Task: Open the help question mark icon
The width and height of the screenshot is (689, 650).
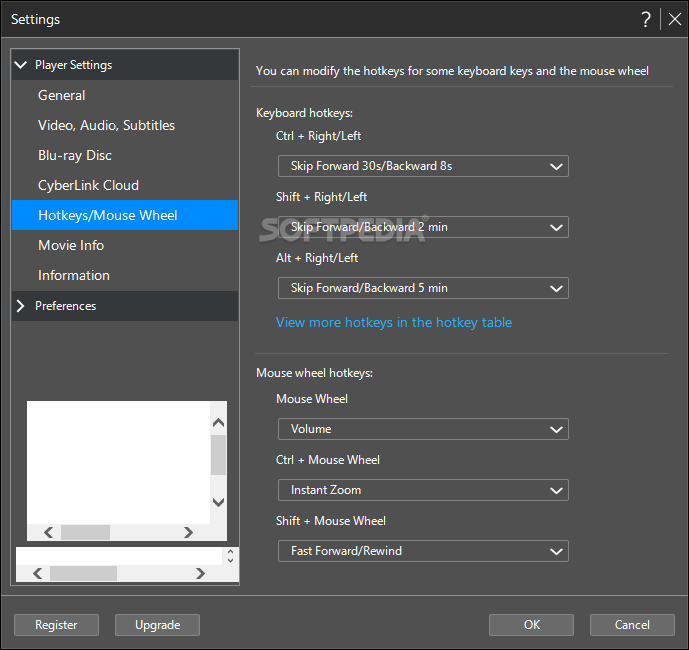Action: coord(645,19)
